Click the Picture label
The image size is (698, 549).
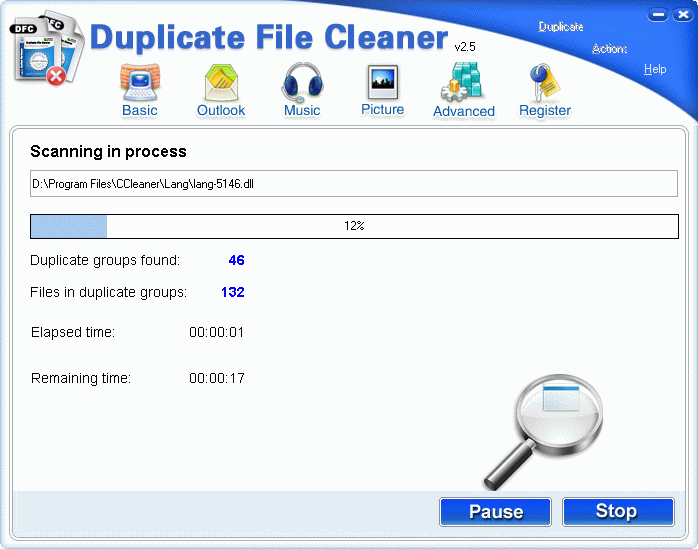382,110
